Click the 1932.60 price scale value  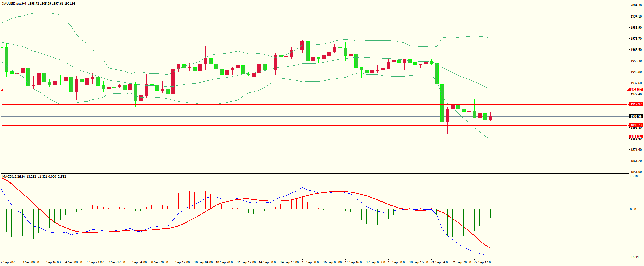(x=636, y=83)
